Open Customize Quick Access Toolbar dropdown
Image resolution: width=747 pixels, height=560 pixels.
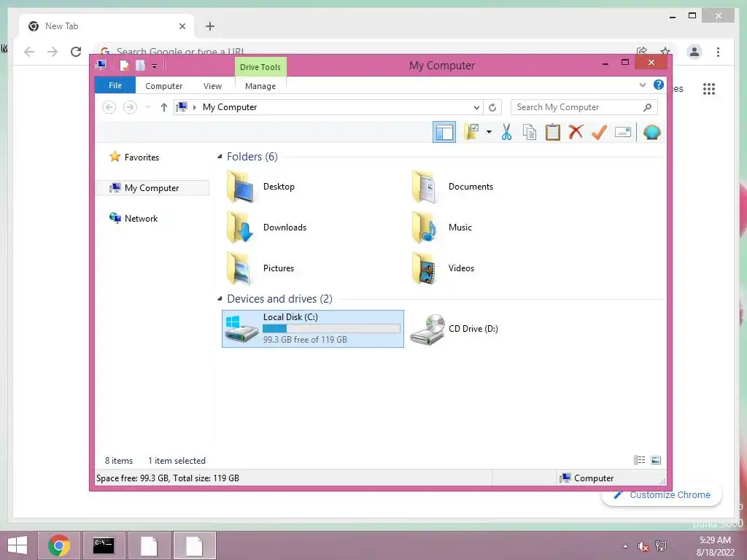click(x=155, y=66)
